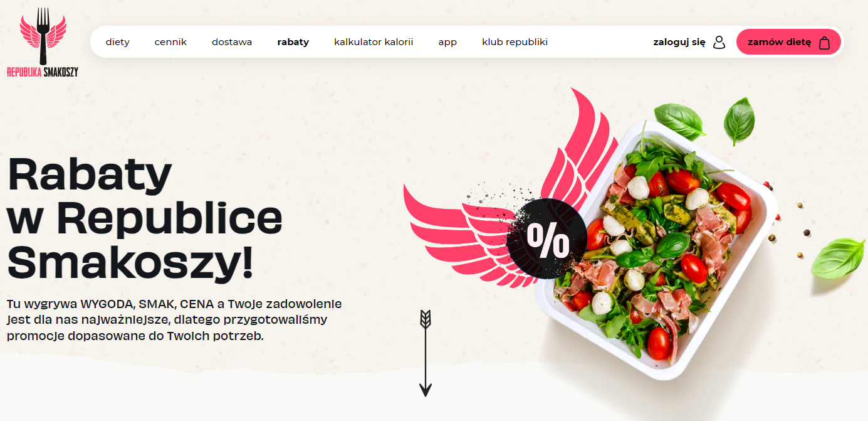868x421 pixels.
Task: Open the cennik page
Action: tap(170, 42)
